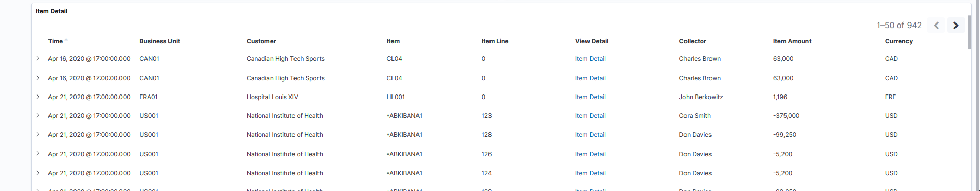
Task: Expand row with Item Line 123
Action: tap(38, 115)
